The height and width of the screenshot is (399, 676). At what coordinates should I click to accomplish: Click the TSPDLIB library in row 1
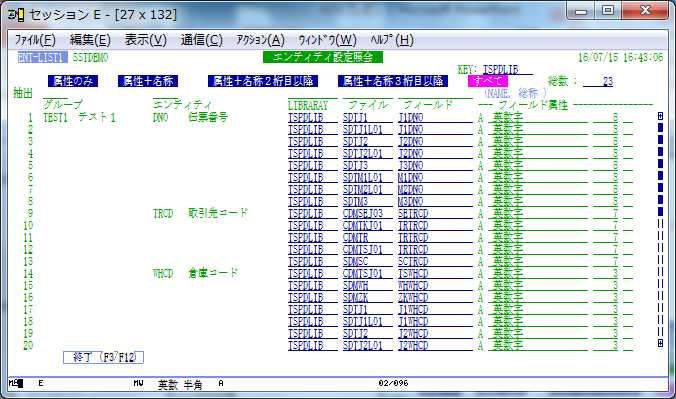coord(313,117)
